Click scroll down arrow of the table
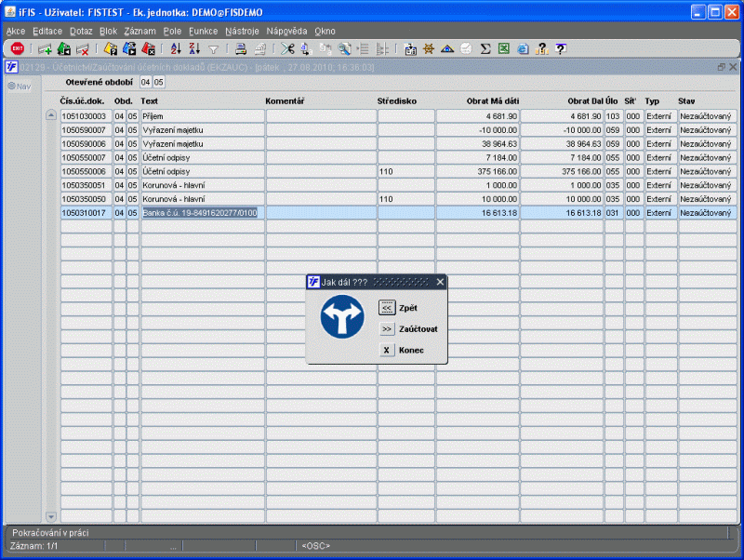 (x=51, y=516)
